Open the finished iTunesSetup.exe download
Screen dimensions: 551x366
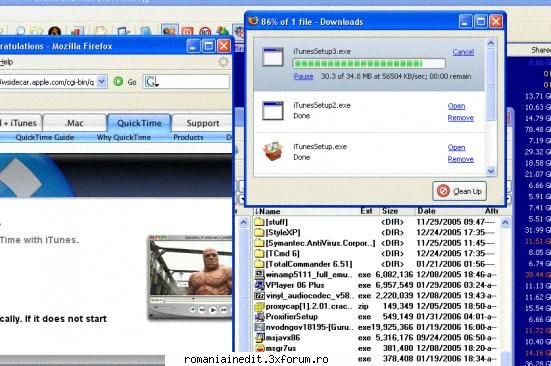(456, 147)
